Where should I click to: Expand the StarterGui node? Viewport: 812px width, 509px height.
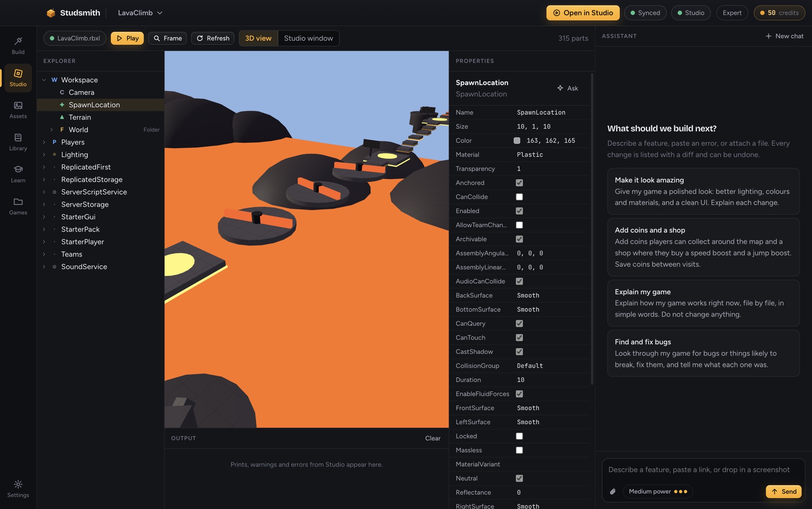pos(44,217)
